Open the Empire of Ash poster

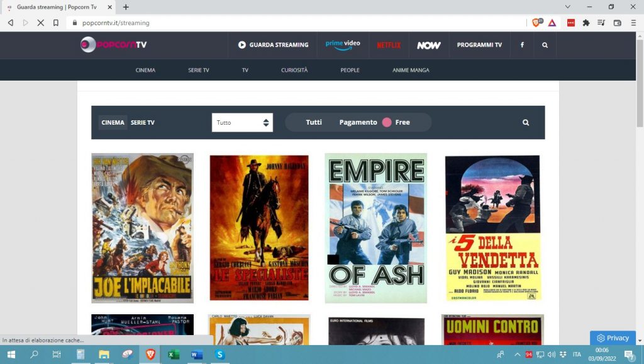coord(375,228)
